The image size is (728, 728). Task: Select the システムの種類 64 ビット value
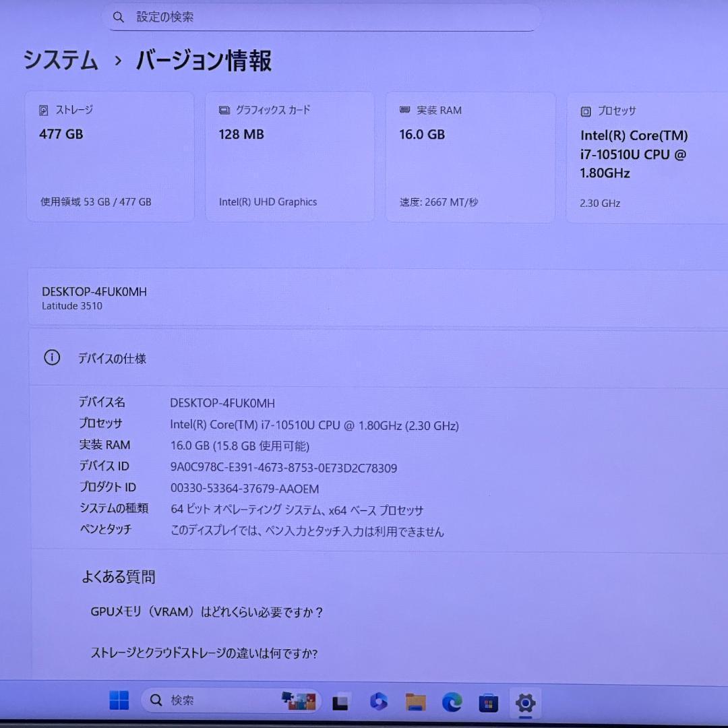click(x=297, y=510)
